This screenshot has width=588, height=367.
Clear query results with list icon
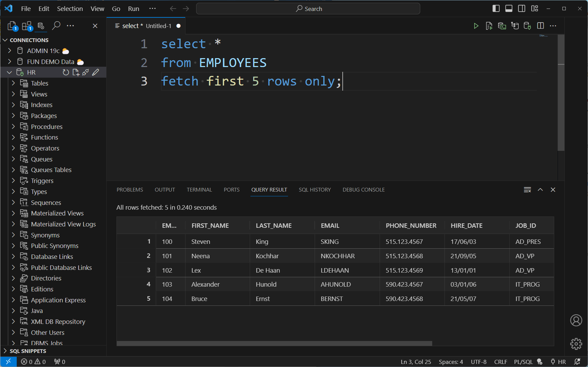[x=528, y=190]
